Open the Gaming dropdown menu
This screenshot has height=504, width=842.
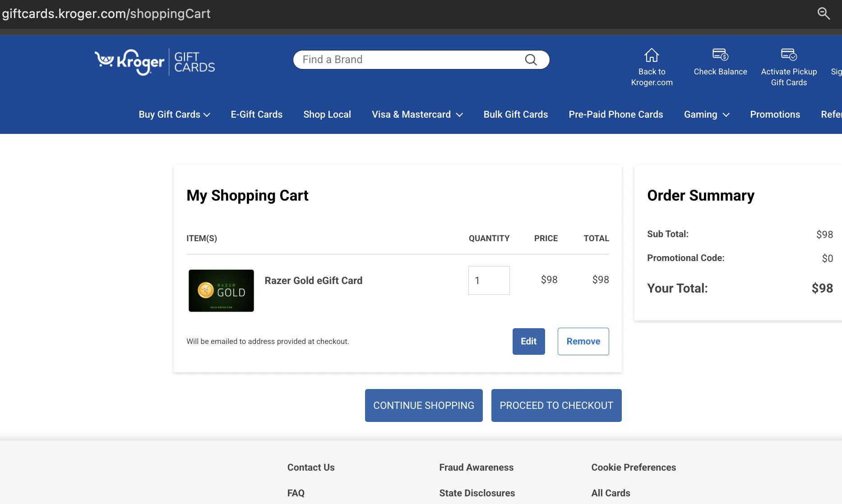(x=706, y=115)
